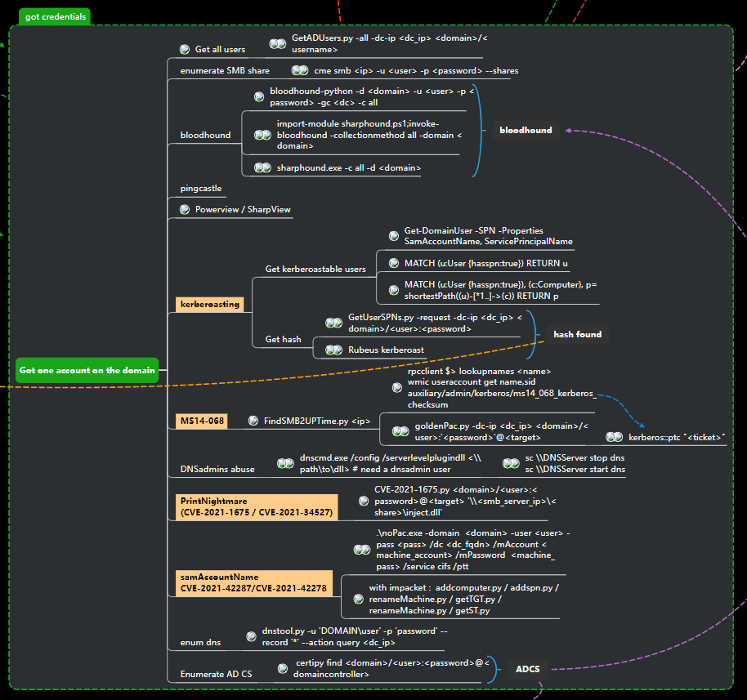Image resolution: width=747 pixels, height=700 pixels.
Task: Click the 'MATCH (u:User {hasspn:true}) RETURN u' text
Action: click(x=486, y=263)
